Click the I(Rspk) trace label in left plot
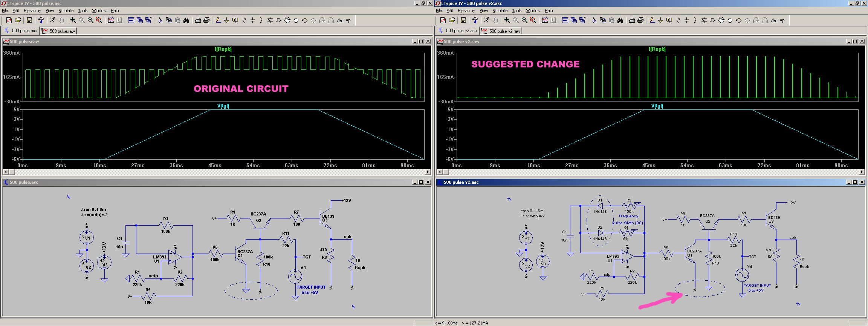 point(223,49)
